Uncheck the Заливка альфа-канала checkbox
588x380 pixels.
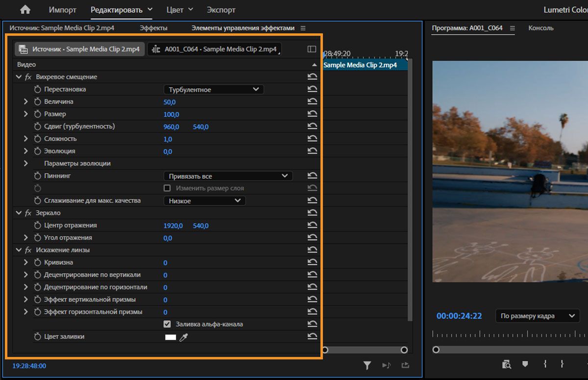(x=167, y=324)
